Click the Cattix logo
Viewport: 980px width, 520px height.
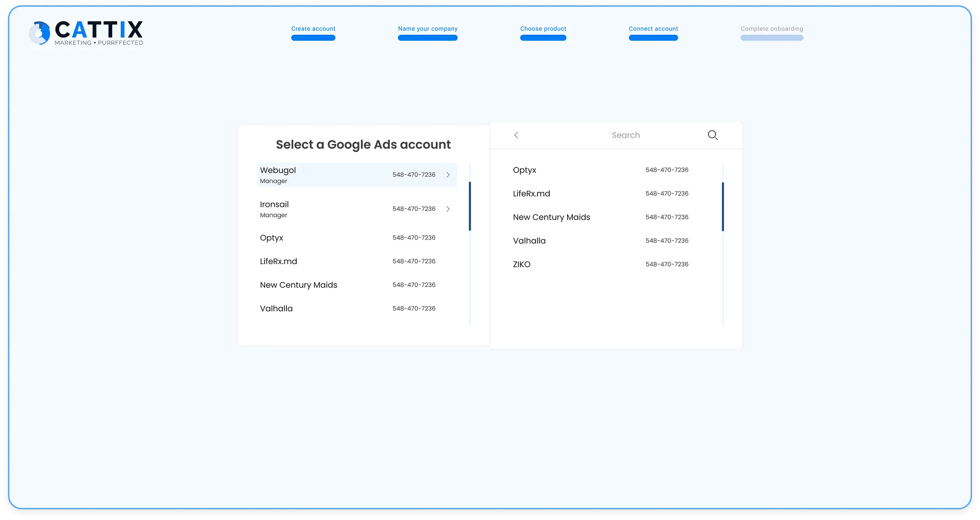(x=85, y=33)
